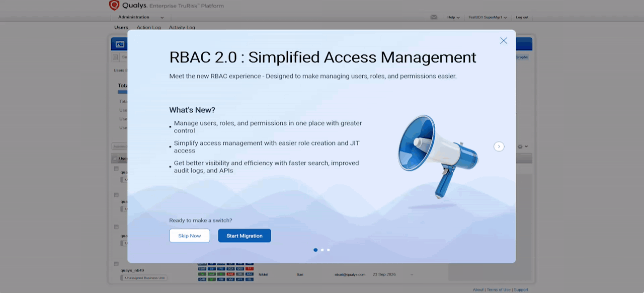Click the quays_nb49 username
This screenshot has width=644, height=293.
coord(132,270)
